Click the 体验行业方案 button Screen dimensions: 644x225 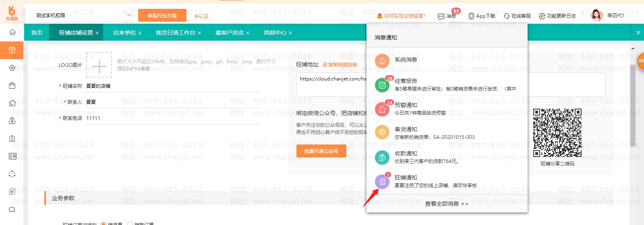[162, 15]
